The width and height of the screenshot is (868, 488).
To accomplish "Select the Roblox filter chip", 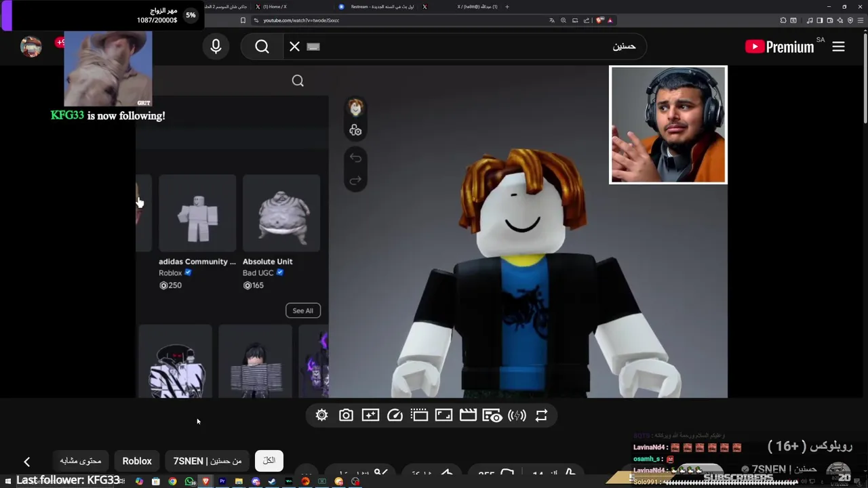I will 137,461.
